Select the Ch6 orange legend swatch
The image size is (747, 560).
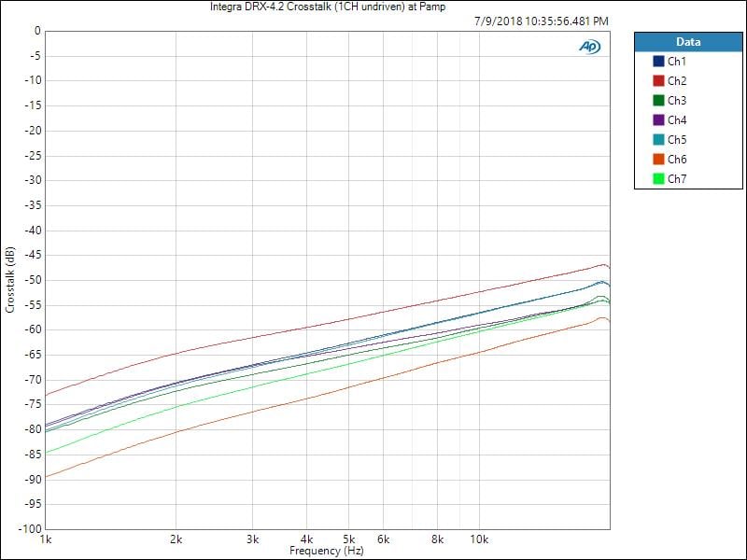658,160
